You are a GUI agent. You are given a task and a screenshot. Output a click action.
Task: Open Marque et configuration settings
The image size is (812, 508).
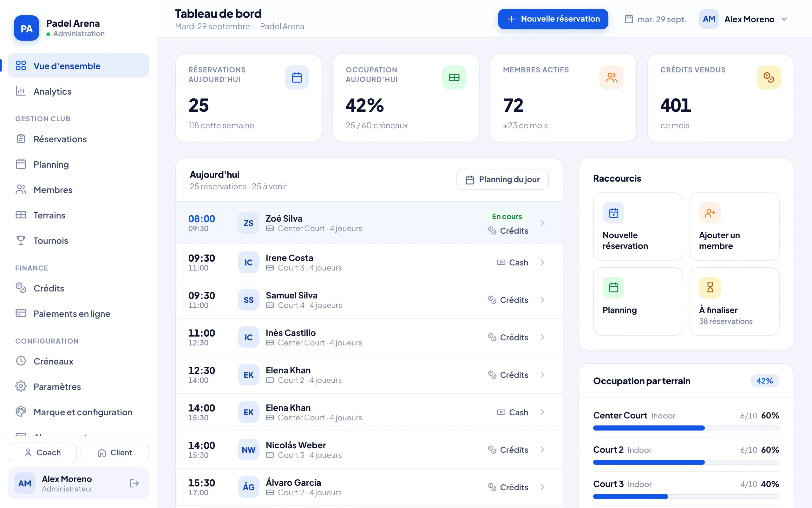pyautogui.click(x=78, y=412)
